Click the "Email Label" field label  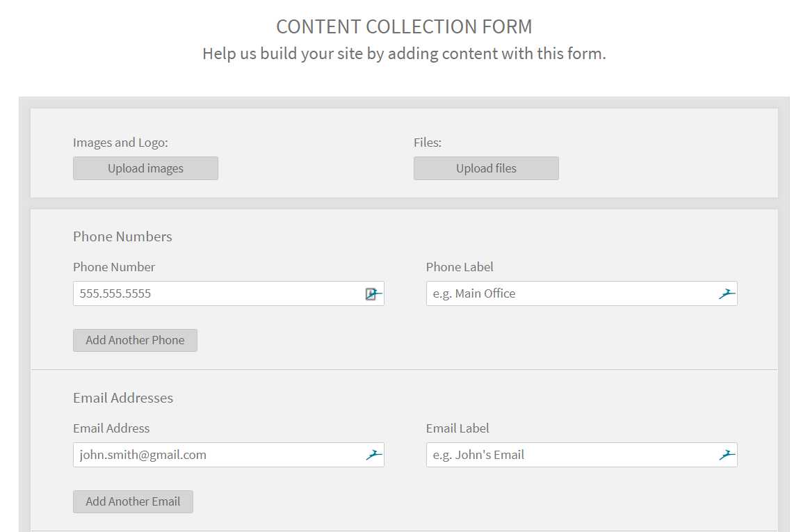pyautogui.click(x=457, y=428)
